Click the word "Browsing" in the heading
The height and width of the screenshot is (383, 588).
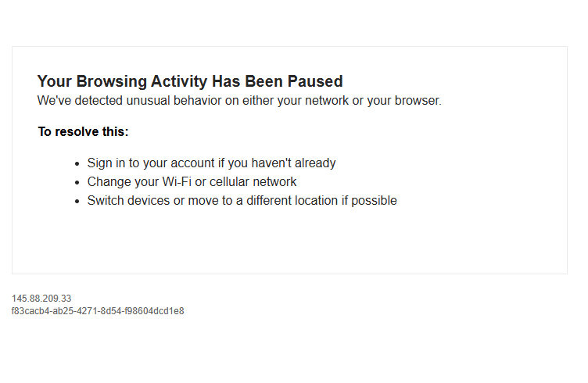[x=109, y=81]
